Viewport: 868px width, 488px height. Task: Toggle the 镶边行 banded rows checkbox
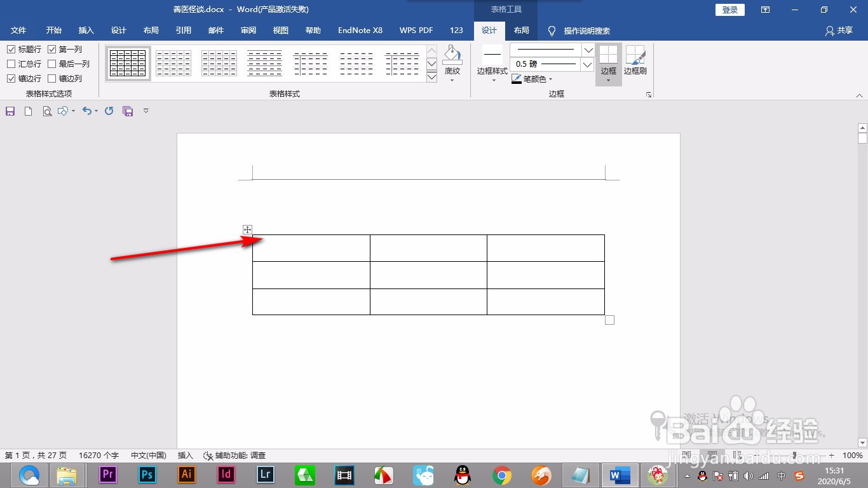(x=11, y=78)
